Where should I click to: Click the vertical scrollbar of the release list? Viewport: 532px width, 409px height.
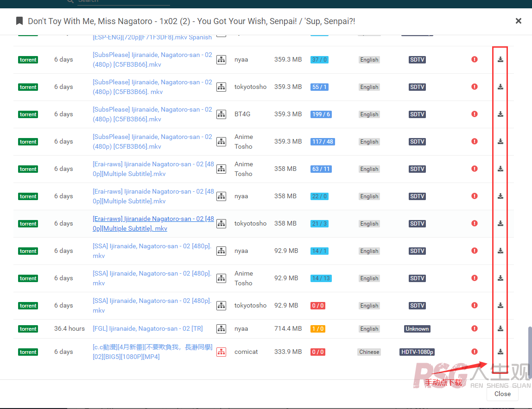[530, 352]
